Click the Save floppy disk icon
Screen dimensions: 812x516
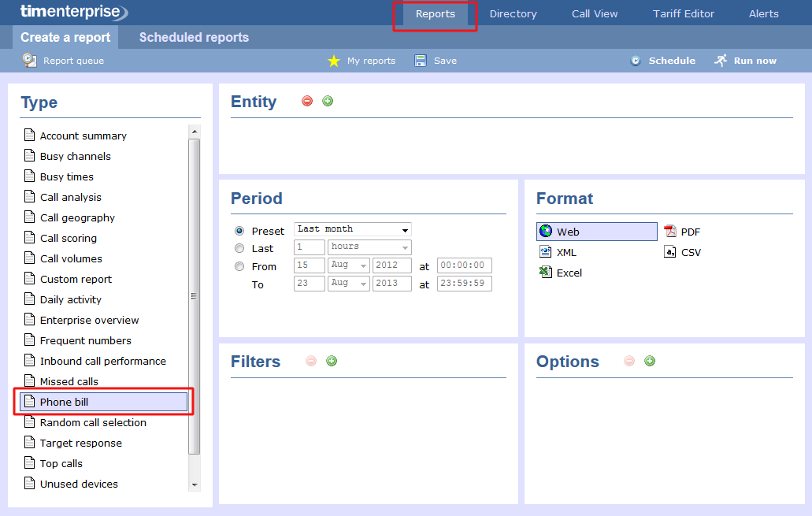pyautogui.click(x=421, y=61)
